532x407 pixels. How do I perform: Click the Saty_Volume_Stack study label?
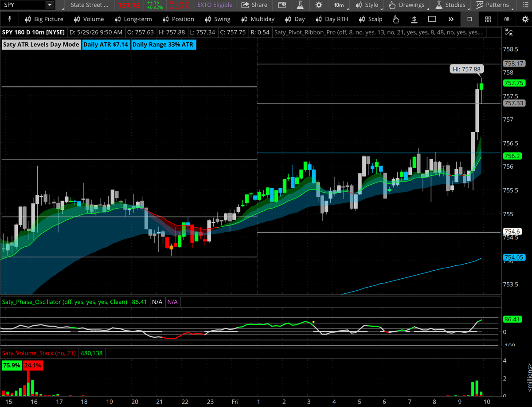tap(39, 353)
